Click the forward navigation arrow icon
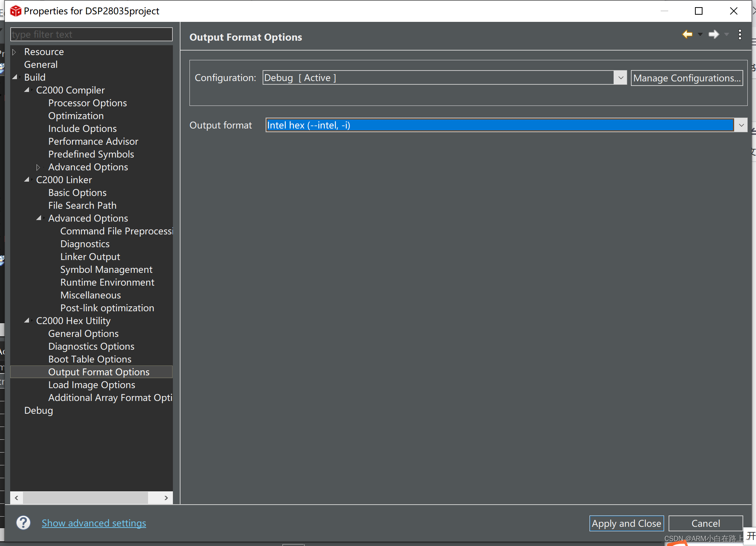Screen dimensions: 756x546 coord(713,34)
